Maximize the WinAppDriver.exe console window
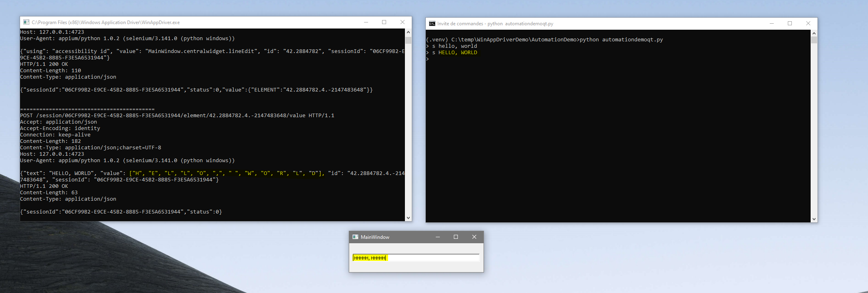 point(384,22)
